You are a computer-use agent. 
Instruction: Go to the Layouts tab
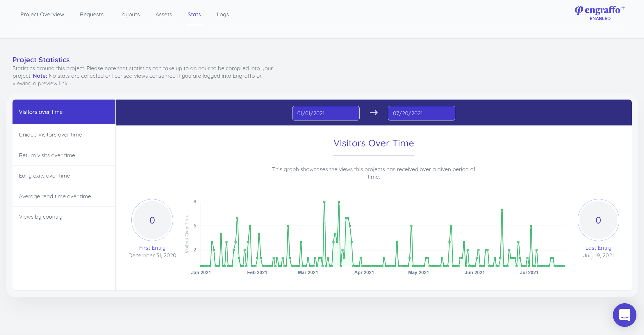tap(129, 15)
